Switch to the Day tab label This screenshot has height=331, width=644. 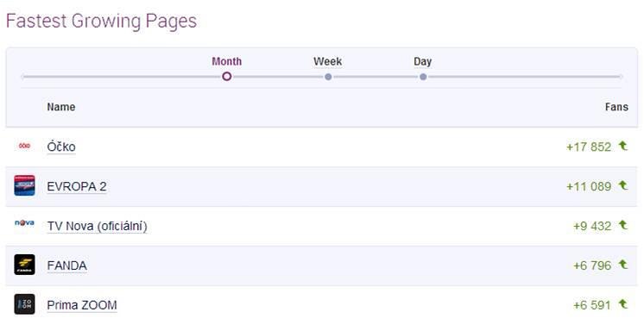(x=423, y=61)
